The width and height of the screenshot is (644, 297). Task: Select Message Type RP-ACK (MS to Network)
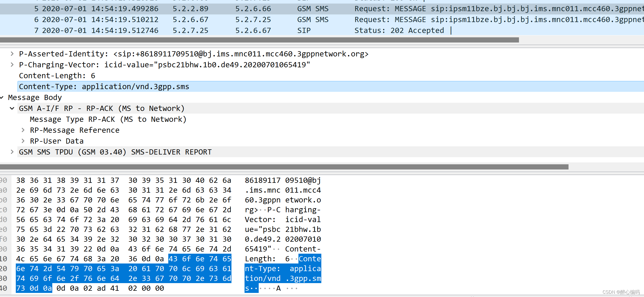[x=108, y=119]
